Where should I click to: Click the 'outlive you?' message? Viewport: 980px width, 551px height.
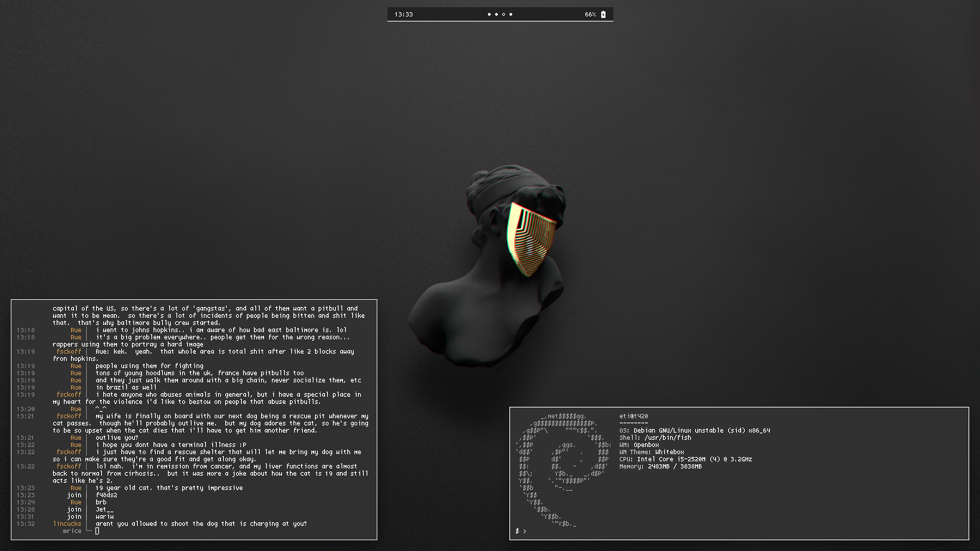coord(117,438)
